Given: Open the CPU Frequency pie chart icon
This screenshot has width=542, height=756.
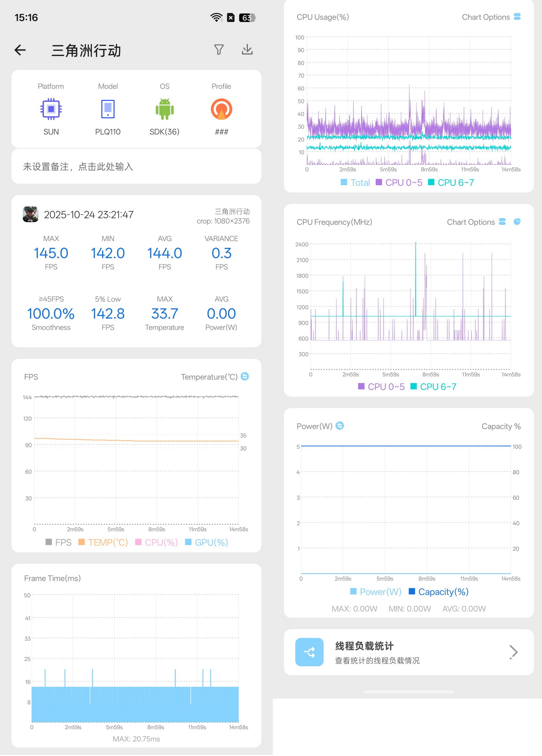Looking at the screenshot, I should pos(517,221).
